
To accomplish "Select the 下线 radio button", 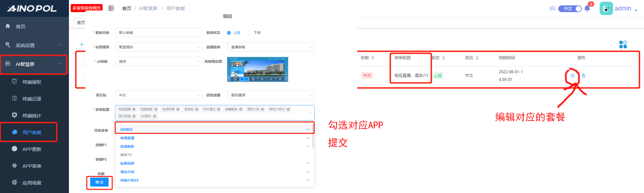I will point(249,33).
